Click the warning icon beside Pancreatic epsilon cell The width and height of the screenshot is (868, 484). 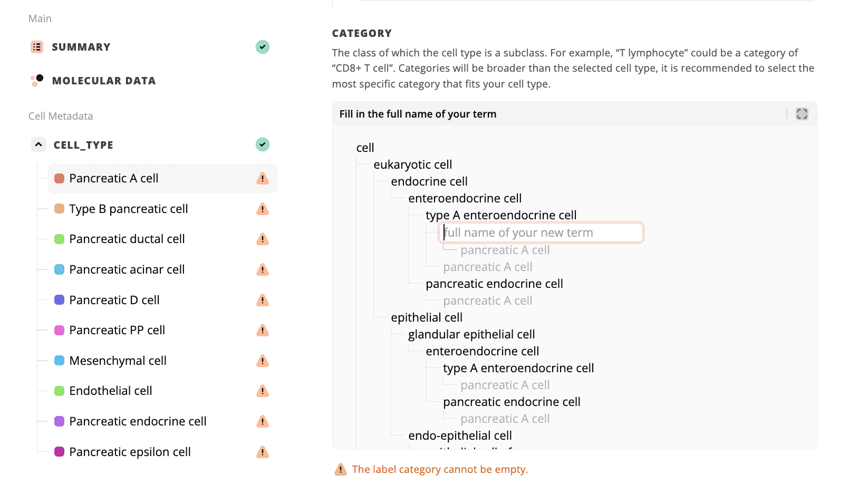(x=263, y=452)
